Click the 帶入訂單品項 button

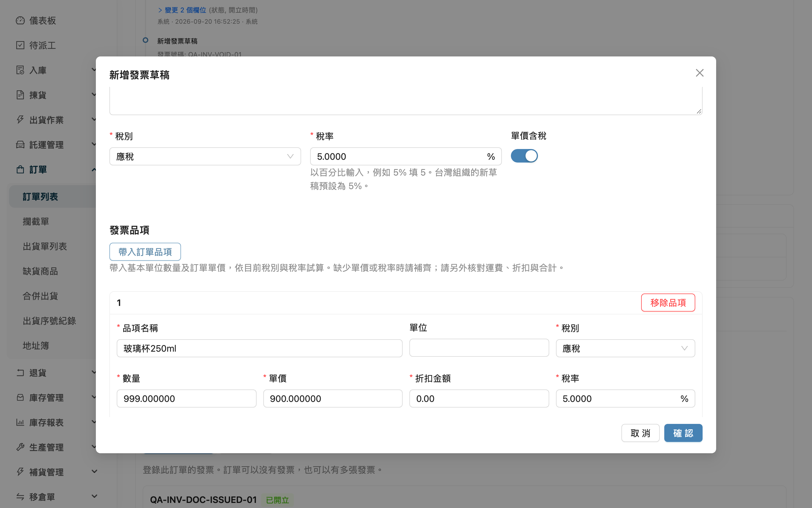coord(145,252)
